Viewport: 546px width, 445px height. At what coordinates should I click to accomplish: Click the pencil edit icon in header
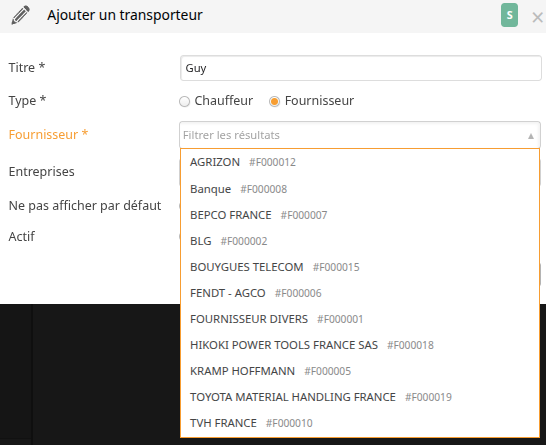pyautogui.click(x=21, y=16)
